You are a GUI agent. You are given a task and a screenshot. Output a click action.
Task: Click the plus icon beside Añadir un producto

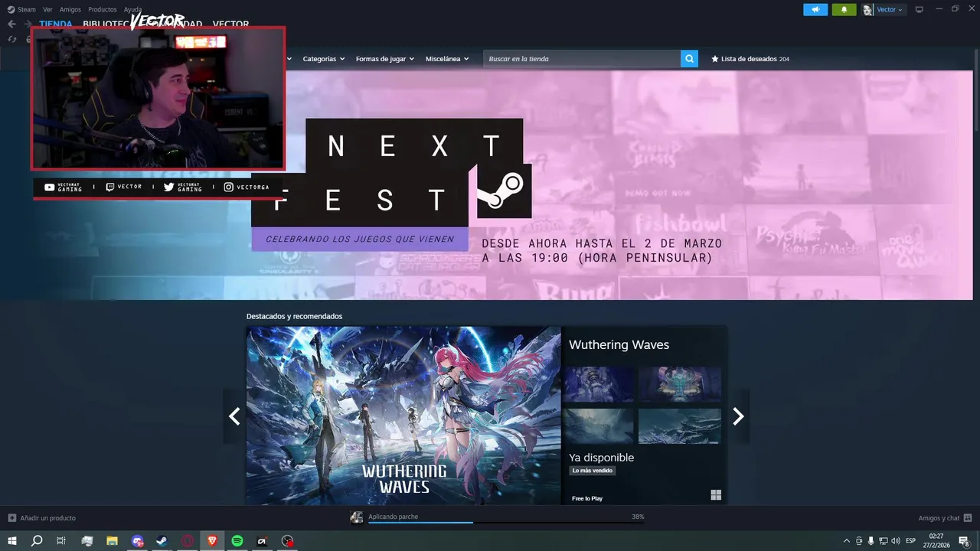pyautogui.click(x=11, y=518)
